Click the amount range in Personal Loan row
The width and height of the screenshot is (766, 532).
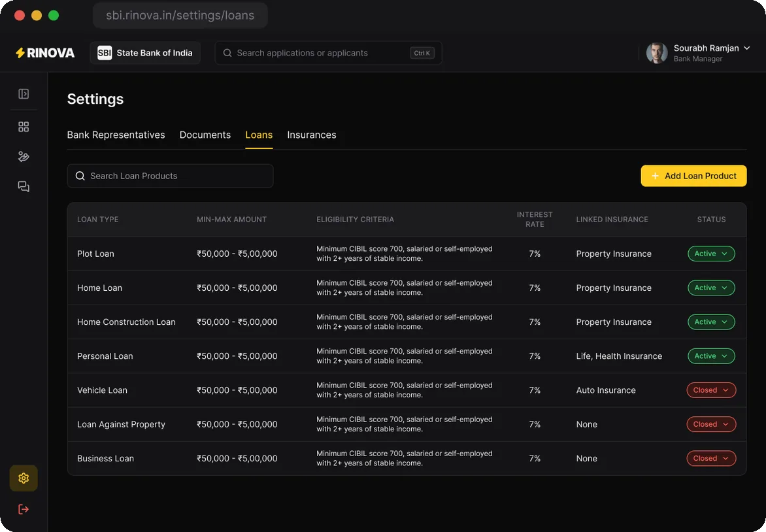(237, 356)
